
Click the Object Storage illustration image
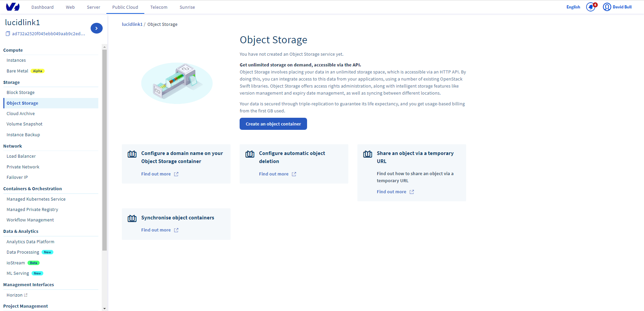point(177,83)
